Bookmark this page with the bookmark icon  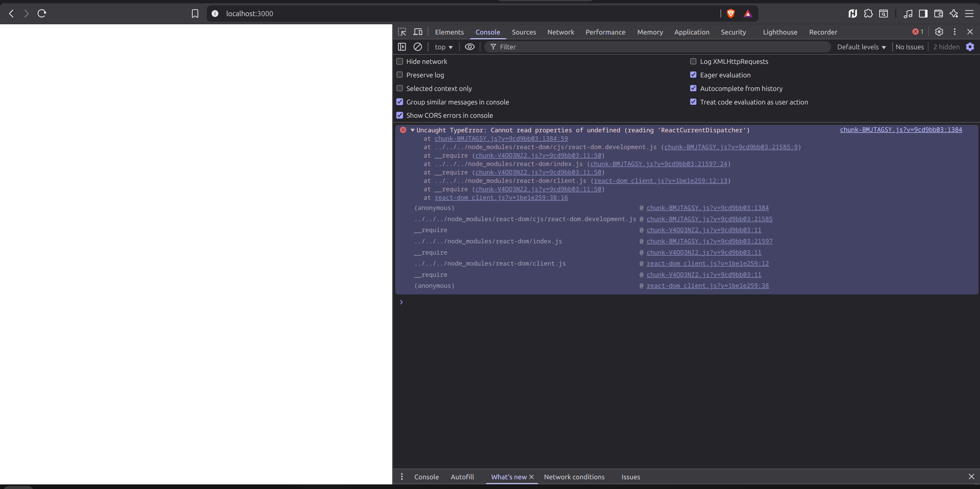pyautogui.click(x=195, y=14)
